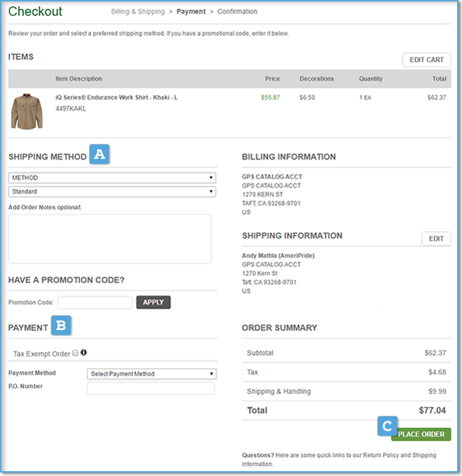Screen dimensions: 462x476
Task: Click the Tax Exempt info icon
Action: (x=84, y=353)
